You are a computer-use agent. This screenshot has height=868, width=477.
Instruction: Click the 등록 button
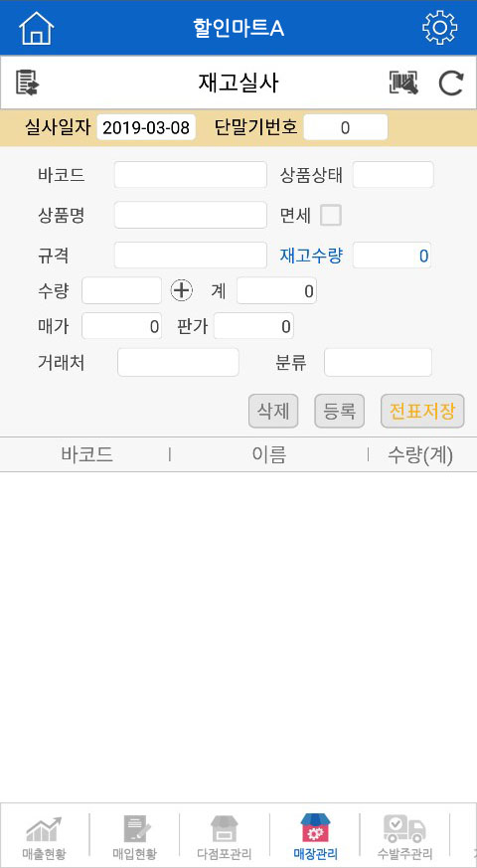click(339, 412)
